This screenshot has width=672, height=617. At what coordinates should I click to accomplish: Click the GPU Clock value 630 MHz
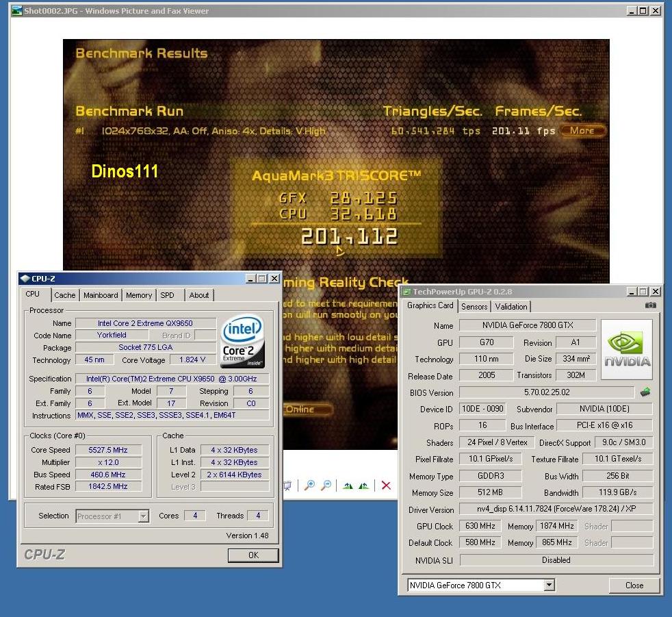tap(480, 526)
